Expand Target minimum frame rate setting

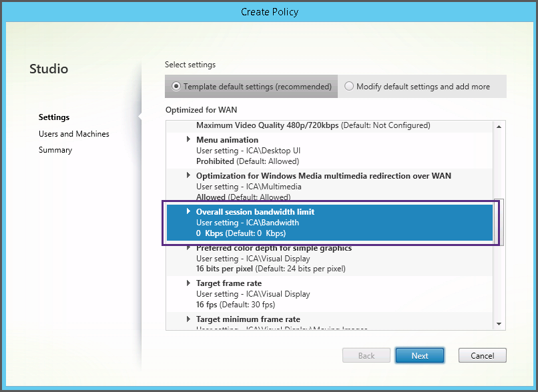click(188, 319)
